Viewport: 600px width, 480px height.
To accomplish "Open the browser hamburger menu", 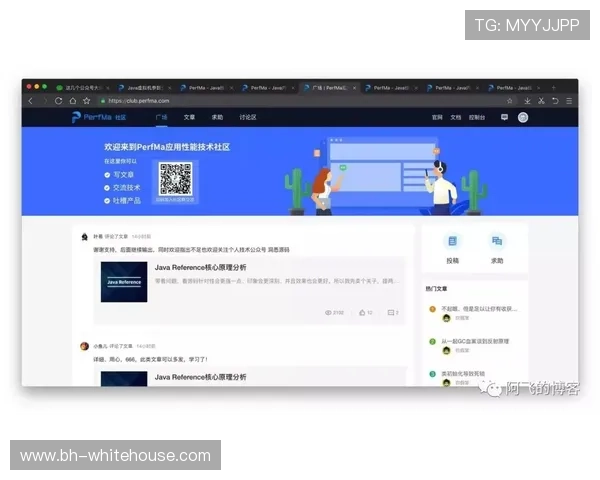I will pos(569,101).
